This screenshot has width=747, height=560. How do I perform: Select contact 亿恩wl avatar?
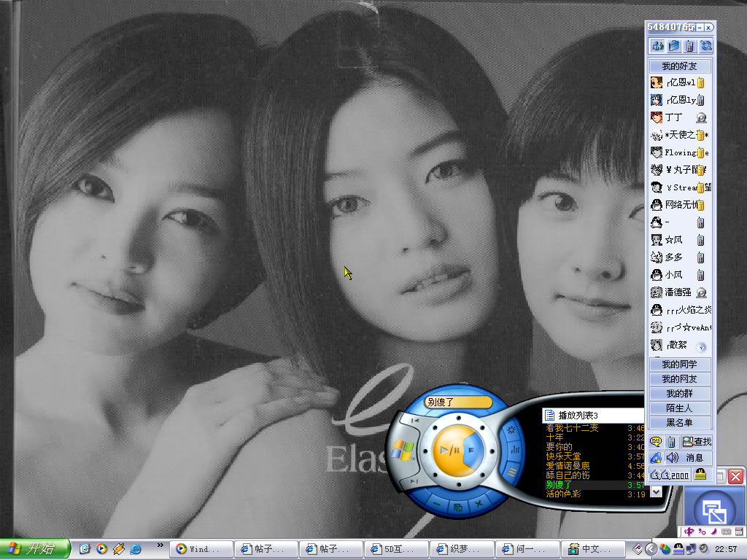[657, 82]
